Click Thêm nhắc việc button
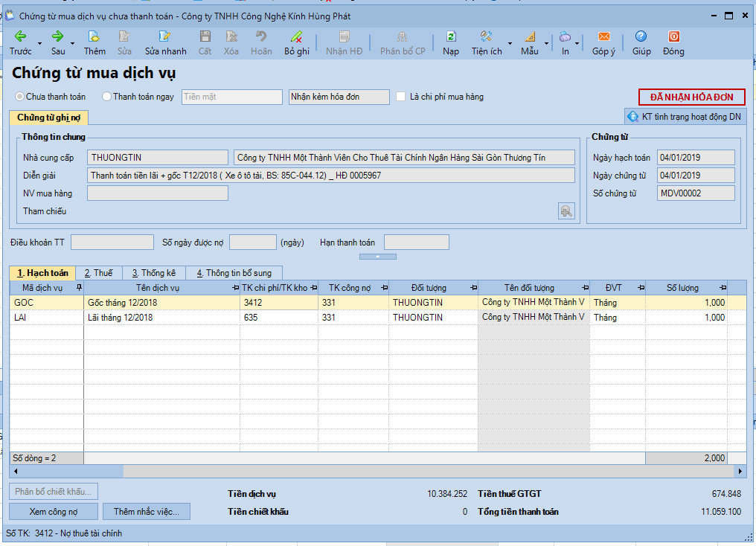Screen dimensions: 756x546 pyautogui.click(x=146, y=511)
